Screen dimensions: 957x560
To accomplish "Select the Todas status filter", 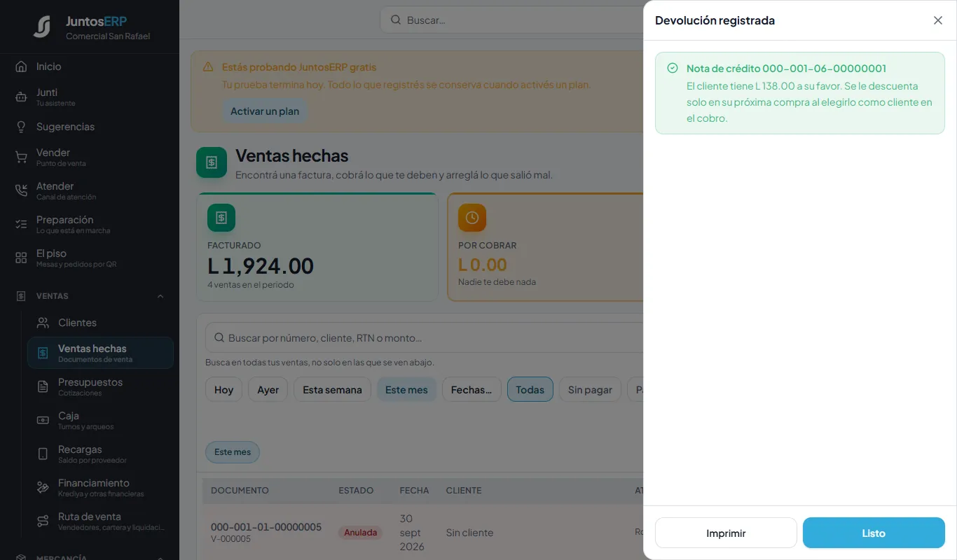I will coord(530,390).
